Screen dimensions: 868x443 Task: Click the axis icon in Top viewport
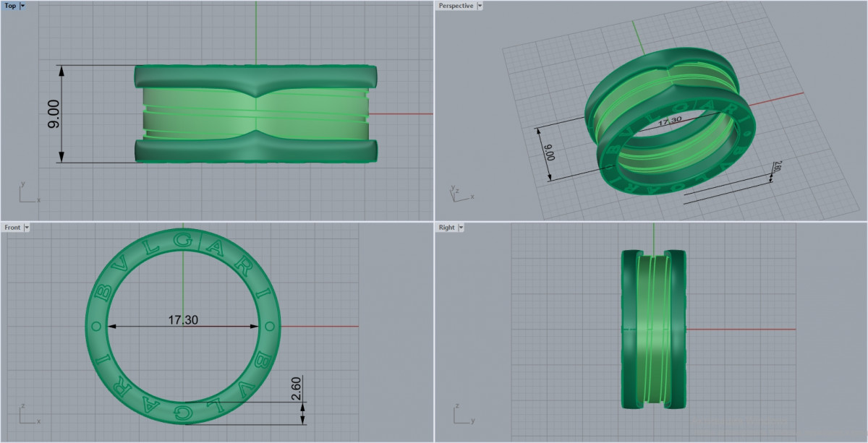click(29, 192)
